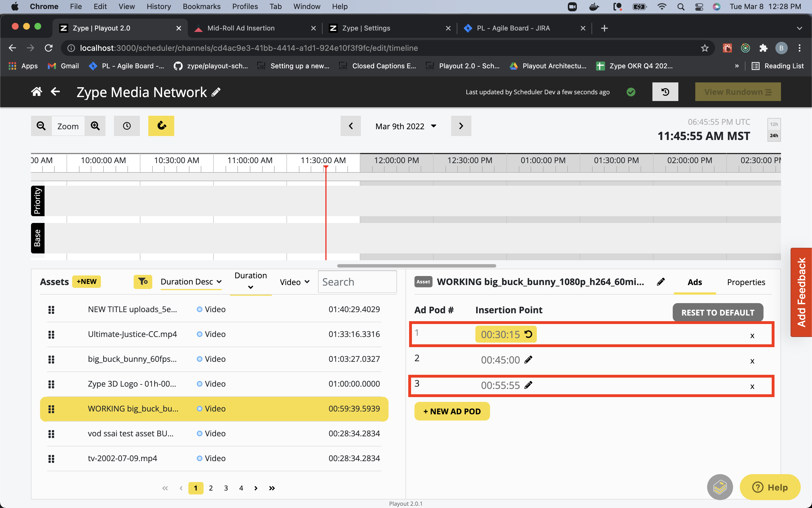The width and height of the screenshot is (812, 508).
Task: Click the horizontal timeline scrollbar
Action: 416,266
